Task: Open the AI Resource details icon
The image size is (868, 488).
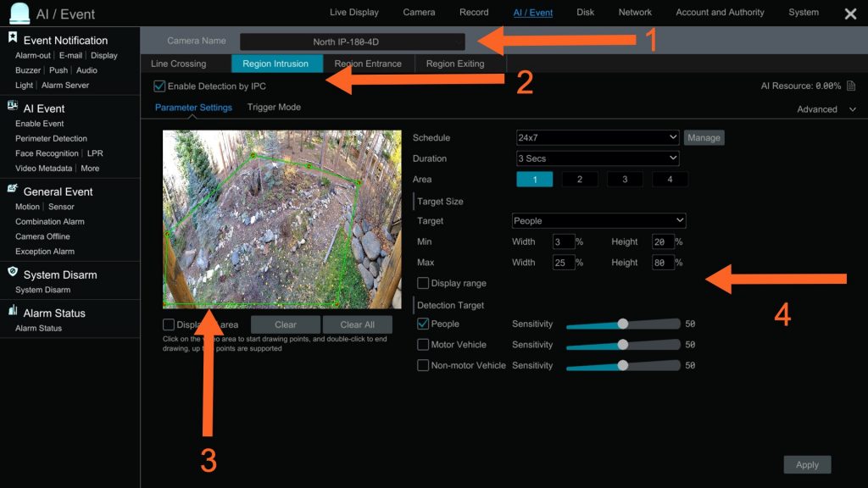Action: [851, 86]
